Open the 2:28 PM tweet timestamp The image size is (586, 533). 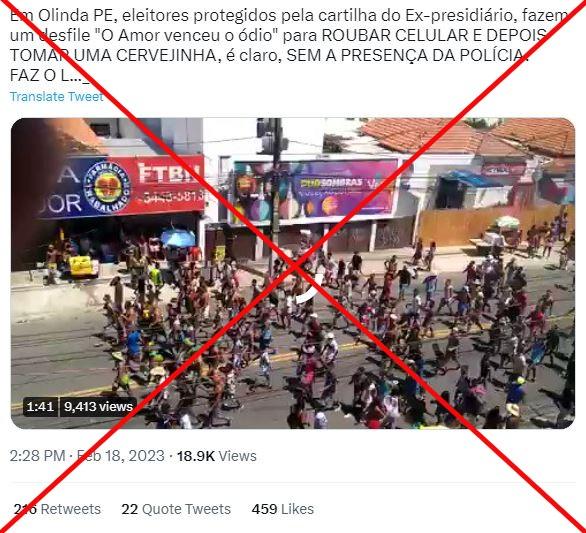37,456
